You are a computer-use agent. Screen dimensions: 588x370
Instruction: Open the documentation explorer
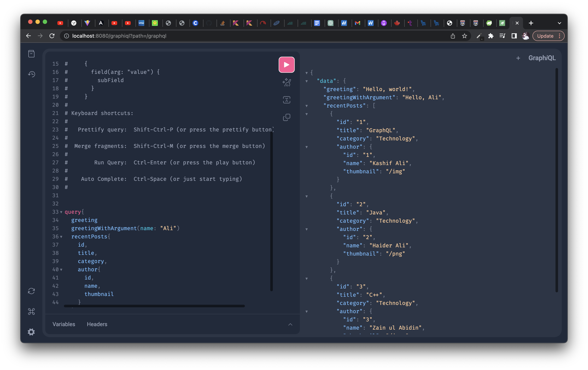(x=31, y=54)
